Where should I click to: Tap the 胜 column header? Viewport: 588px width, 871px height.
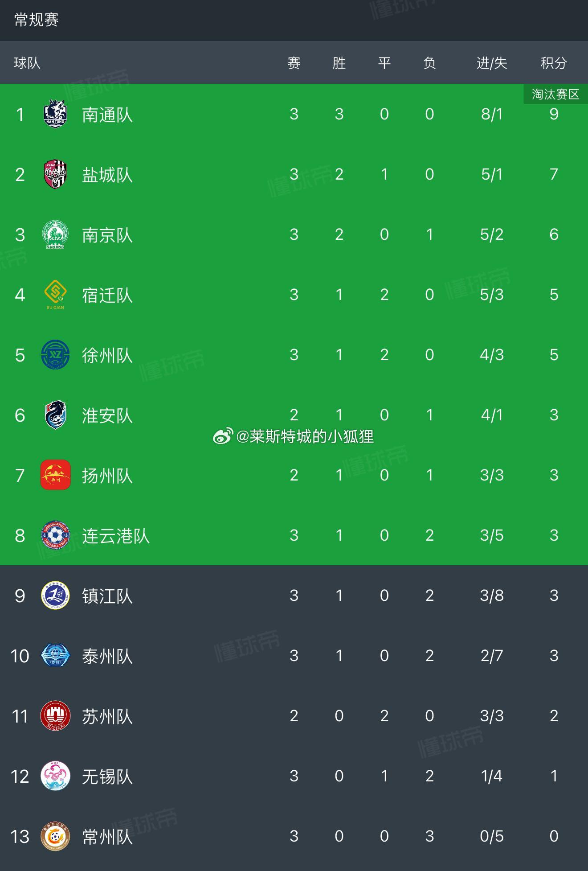pos(339,63)
